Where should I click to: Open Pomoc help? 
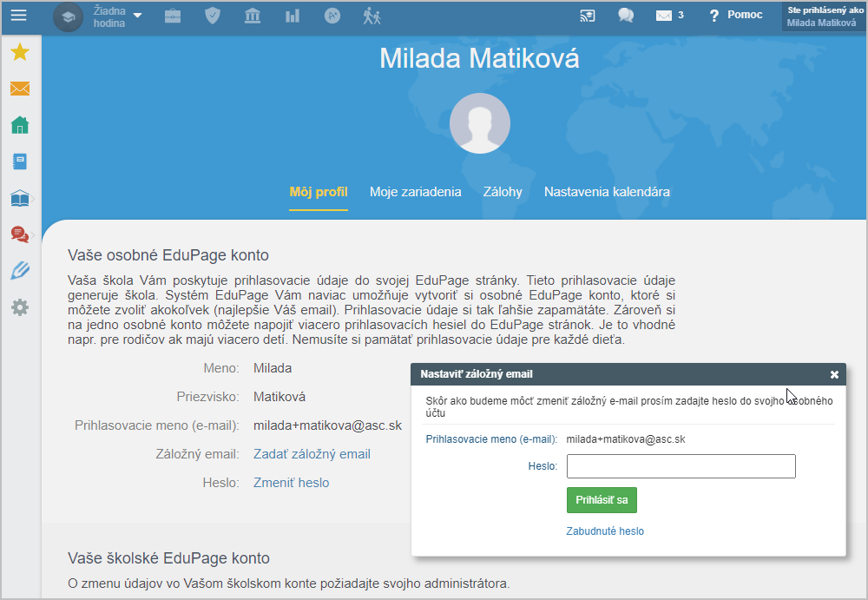coord(736,15)
